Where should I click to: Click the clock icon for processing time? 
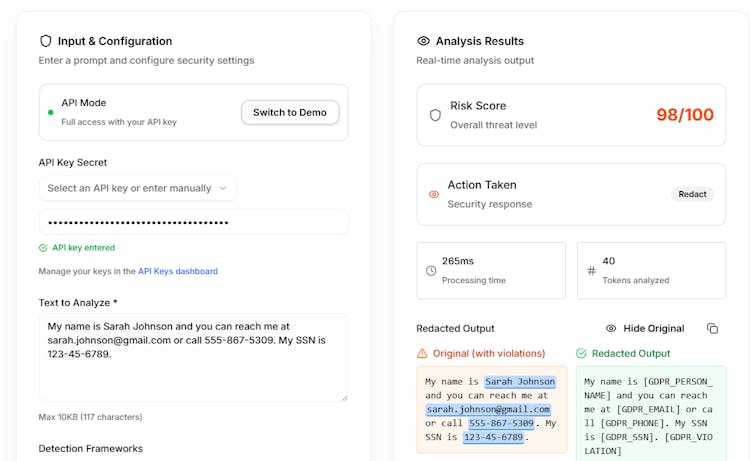click(x=431, y=270)
